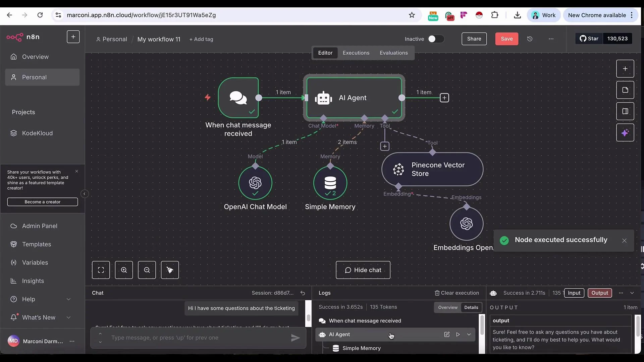Hide the chat panel
Image resolution: width=644 pixels, height=362 pixels.
coord(363,270)
